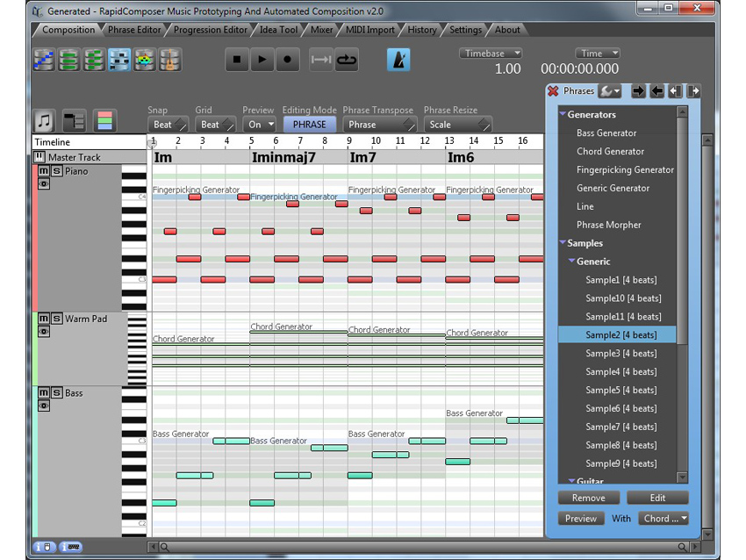Click the rainbow arrow database icon

pos(145,60)
